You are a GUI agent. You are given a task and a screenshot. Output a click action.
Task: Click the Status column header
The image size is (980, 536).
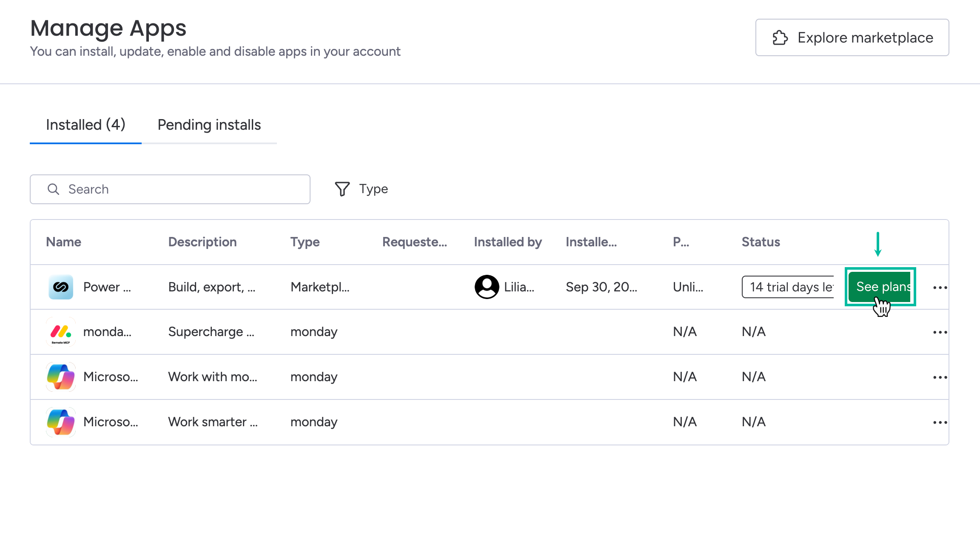(x=761, y=242)
